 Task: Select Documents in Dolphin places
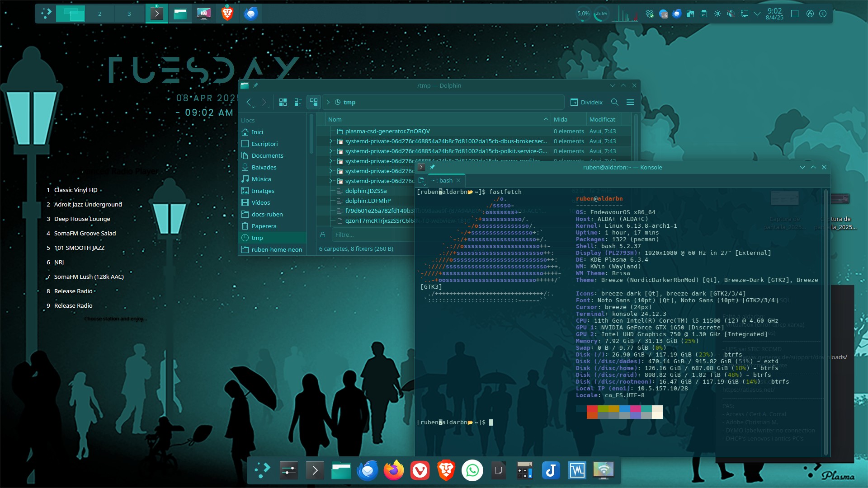[x=273, y=155]
